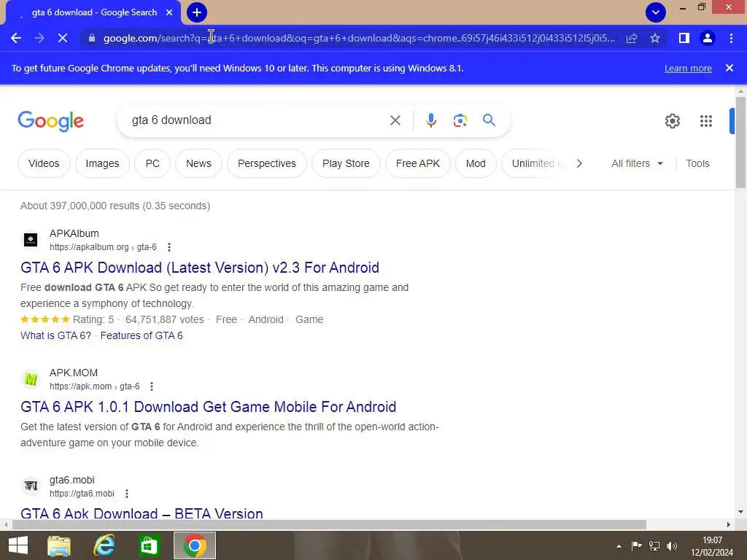747x560 pixels.
Task: Open the tab search dropdown
Action: click(x=656, y=12)
